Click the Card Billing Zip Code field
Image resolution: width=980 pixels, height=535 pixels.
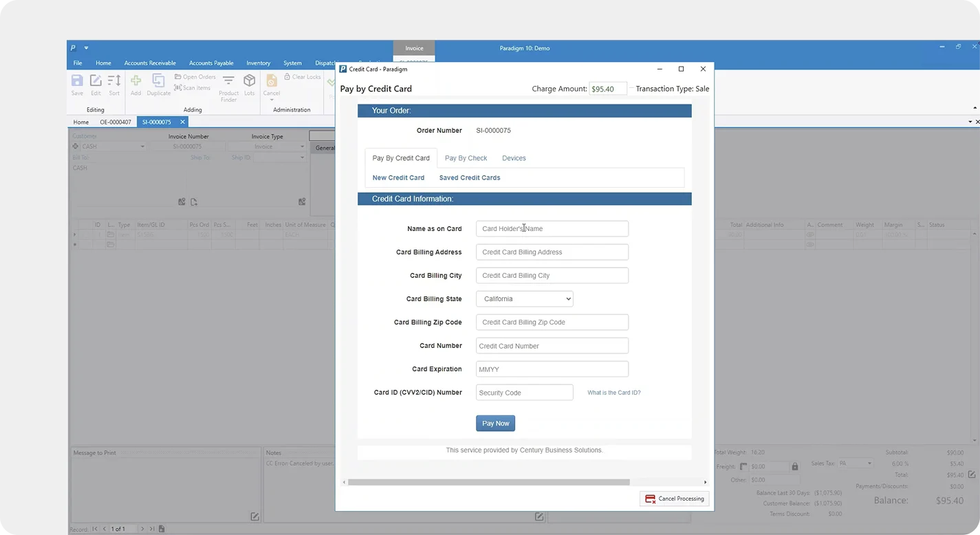coord(552,323)
